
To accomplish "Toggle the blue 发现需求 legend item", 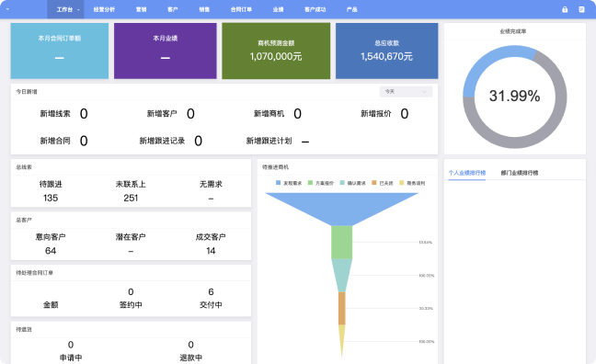I will tap(289, 183).
